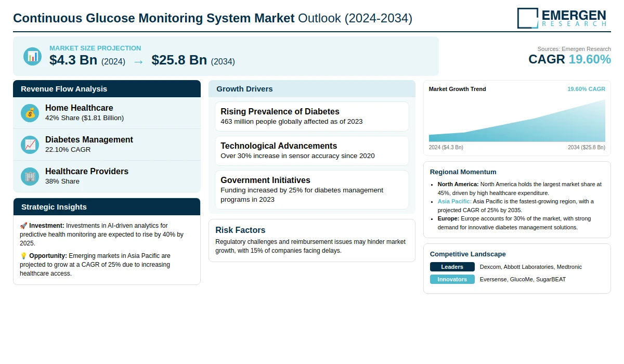Select the Innovators badge

(x=452, y=279)
